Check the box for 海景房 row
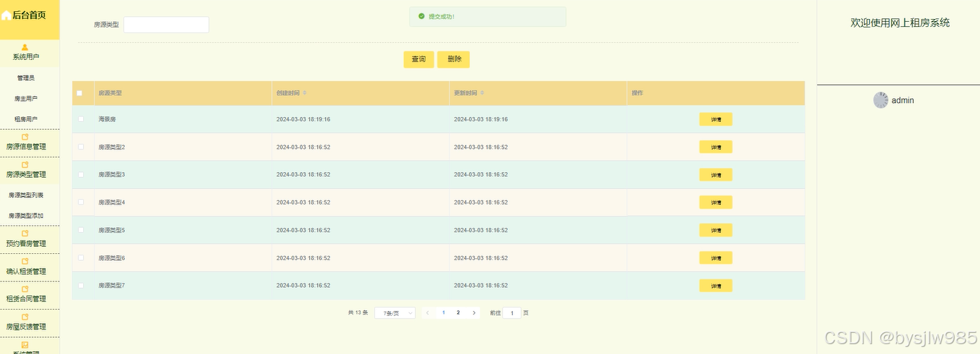Screen dimensions: 980x354 point(80,119)
